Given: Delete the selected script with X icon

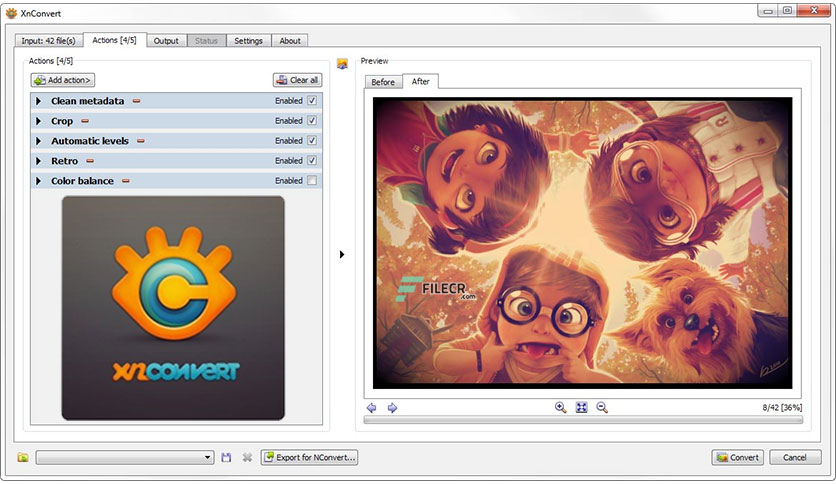Looking at the screenshot, I should tap(247, 457).
